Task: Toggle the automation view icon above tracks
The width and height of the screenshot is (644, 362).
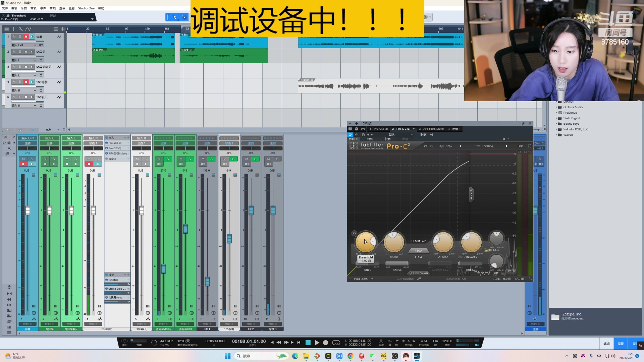Action: [28, 29]
